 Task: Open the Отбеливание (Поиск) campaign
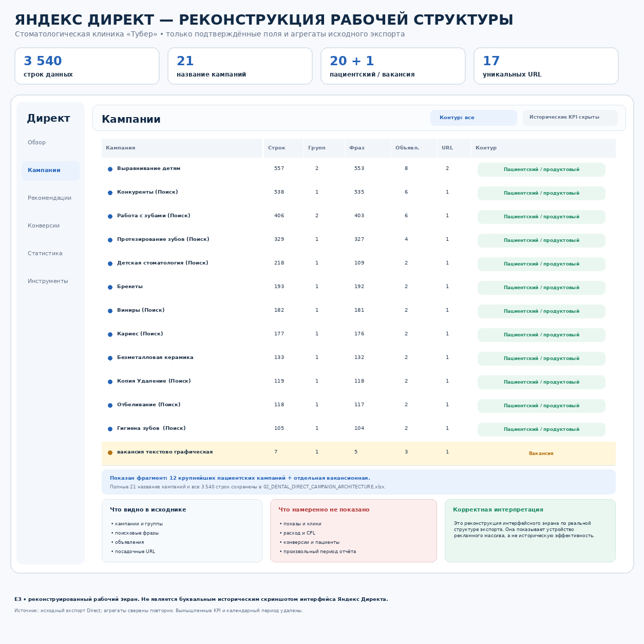(x=148, y=405)
